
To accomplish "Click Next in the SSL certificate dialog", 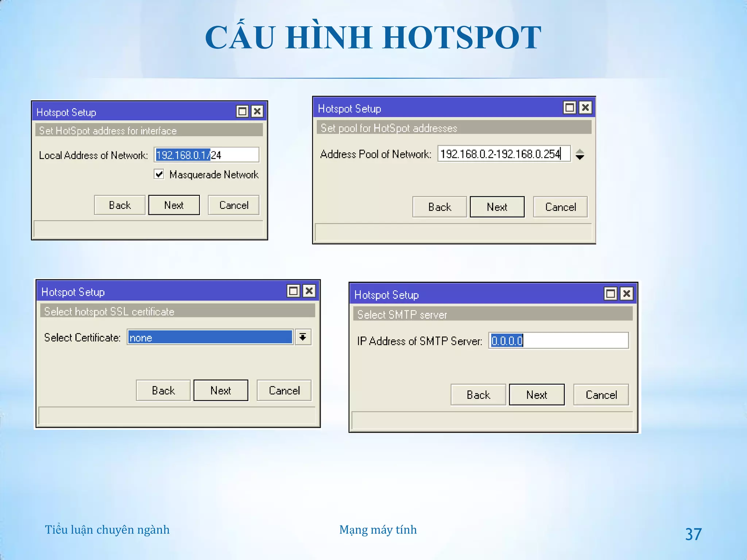I will (221, 390).
